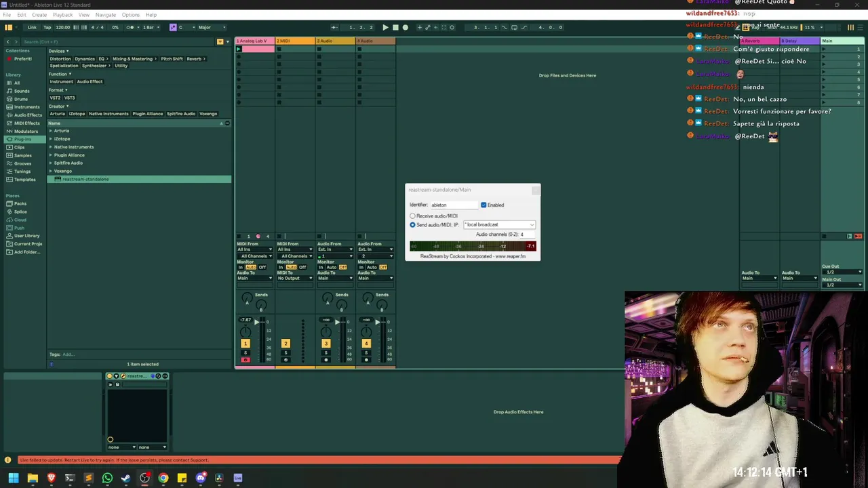Expand the Native Instruments folder
Image resolution: width=868 pixels, height=488 pixels.
(x=50, y=147)
